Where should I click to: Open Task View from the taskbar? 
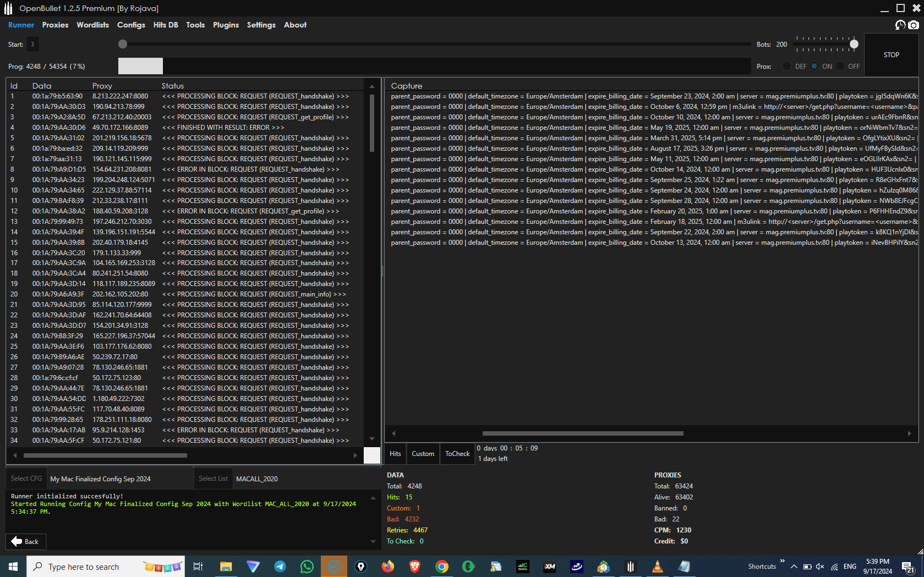pos(198,567)
